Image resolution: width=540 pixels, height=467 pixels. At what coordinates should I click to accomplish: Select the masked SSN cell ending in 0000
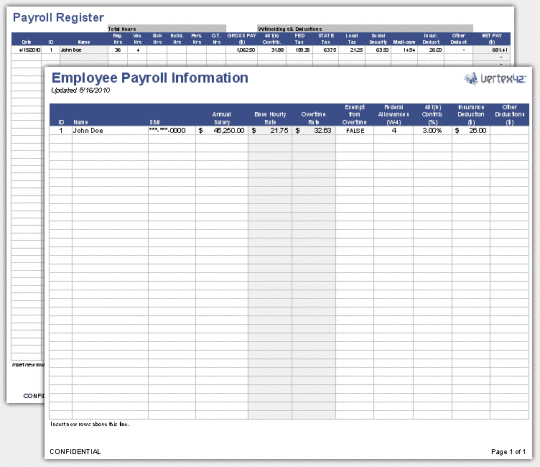point(172,131)
